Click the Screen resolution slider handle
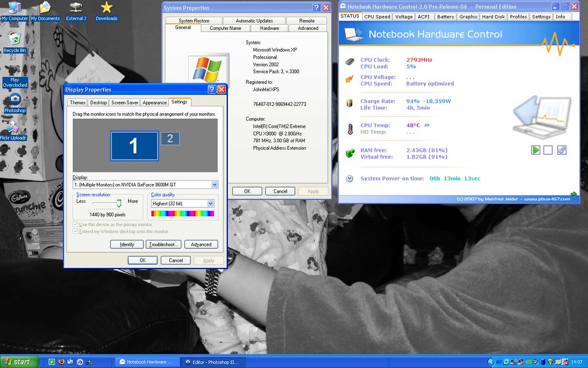This screenshot has height=368, width=588. point(119,203)
